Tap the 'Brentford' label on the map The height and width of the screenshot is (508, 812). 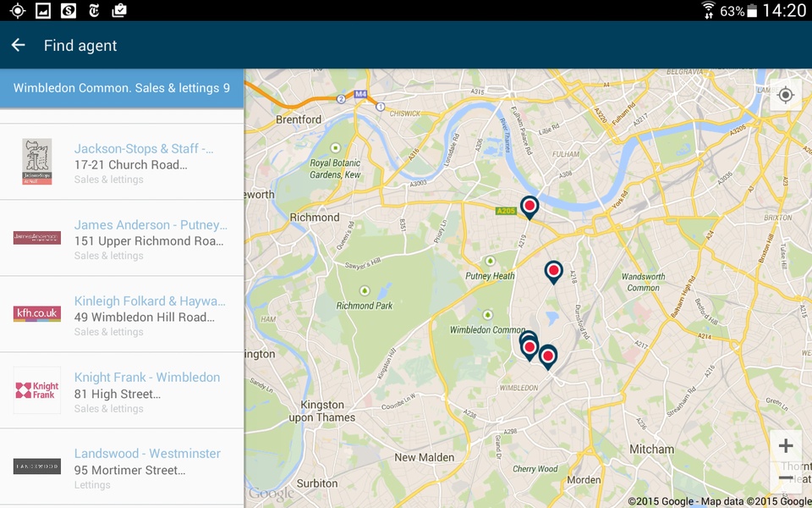pos(299,119)
